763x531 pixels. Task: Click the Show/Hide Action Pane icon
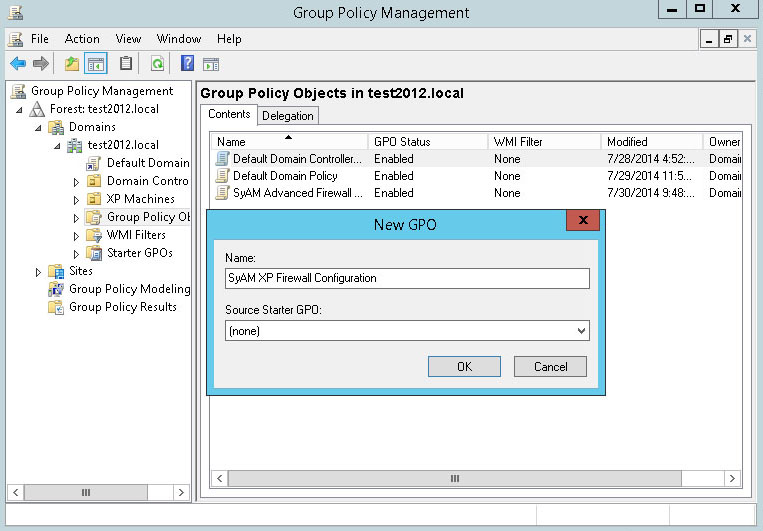pos(211,64)
